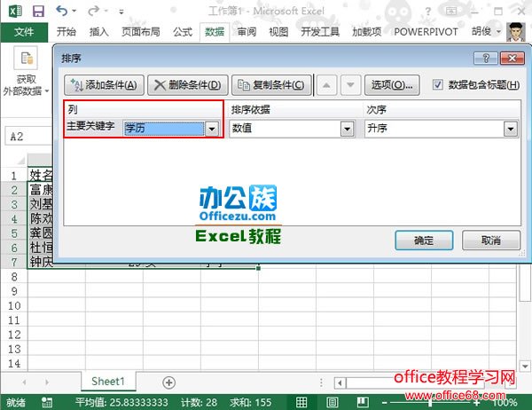Screen dimensions: 532x410
Task: Switch to Page Break Preview icon
Action: [363, 403]
